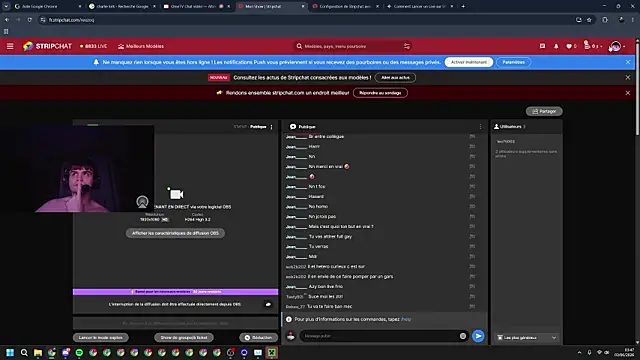Open Windows taskbar search

pyautogui.click(x=24, y=353)
